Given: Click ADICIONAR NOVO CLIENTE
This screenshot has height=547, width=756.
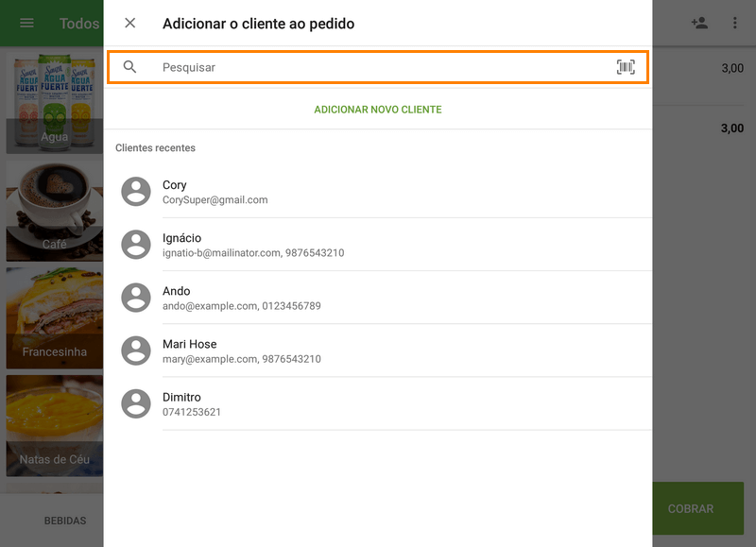Looking at the screenshot, I should (377, 110).
